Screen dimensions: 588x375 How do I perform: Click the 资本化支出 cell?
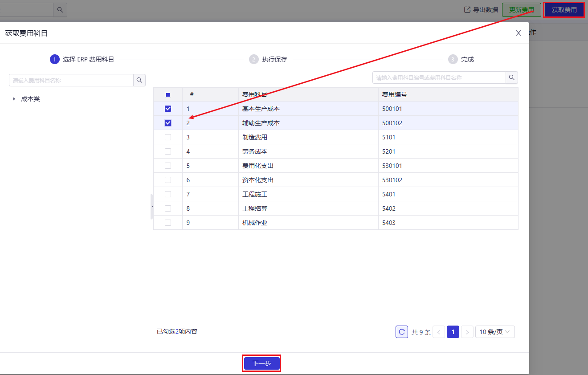pyautogui.click(x=308, y=180)
